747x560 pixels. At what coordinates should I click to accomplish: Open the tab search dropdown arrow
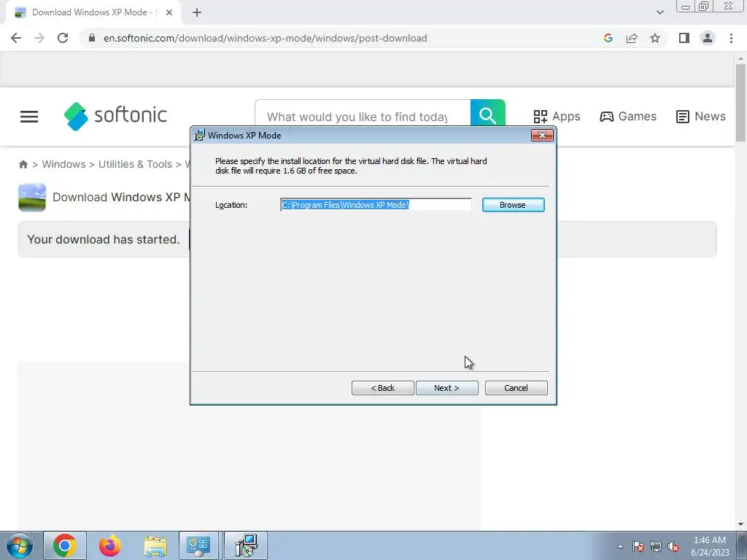tap(659, 12)
